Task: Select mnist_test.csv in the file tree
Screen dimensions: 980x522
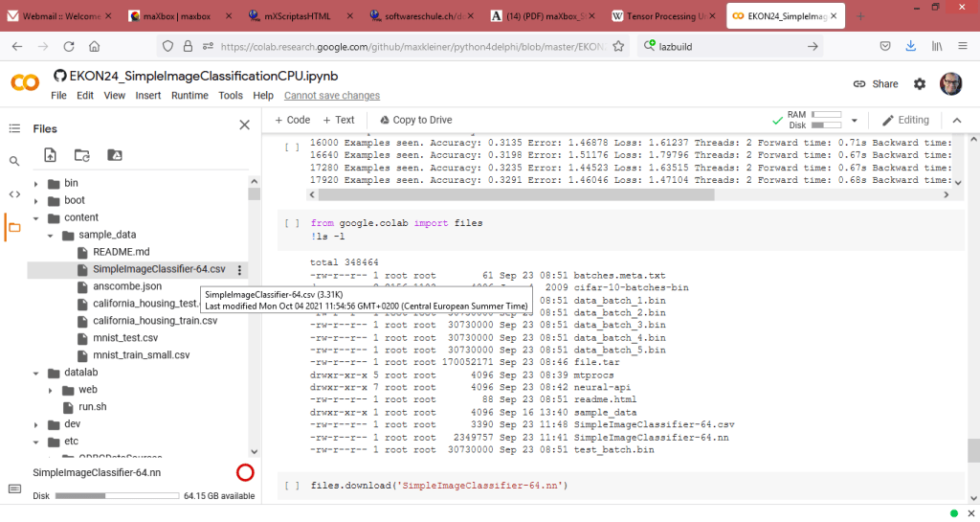Action: tap(125, 338)
